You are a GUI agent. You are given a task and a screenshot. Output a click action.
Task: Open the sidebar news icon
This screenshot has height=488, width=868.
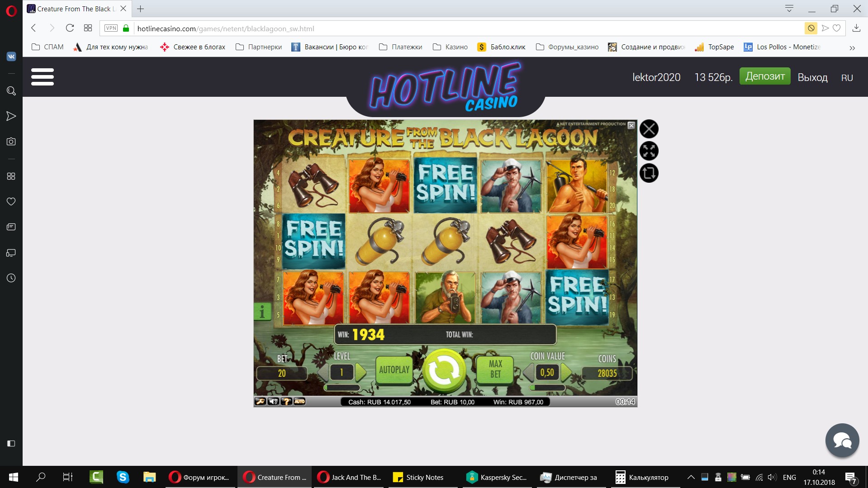click(11, 227)
